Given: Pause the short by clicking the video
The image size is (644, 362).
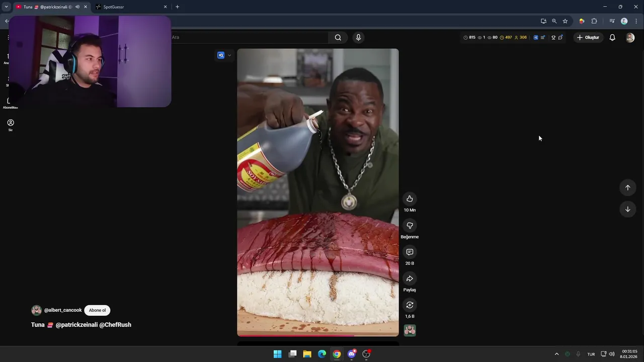Looking at the screenshot, I should (318, 192).
